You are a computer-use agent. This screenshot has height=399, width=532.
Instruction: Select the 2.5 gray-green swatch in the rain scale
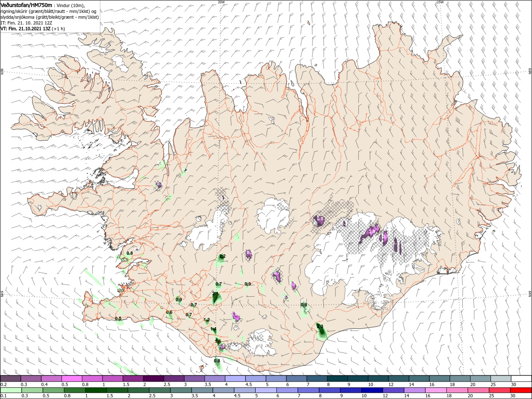click(x=160, y=390)
